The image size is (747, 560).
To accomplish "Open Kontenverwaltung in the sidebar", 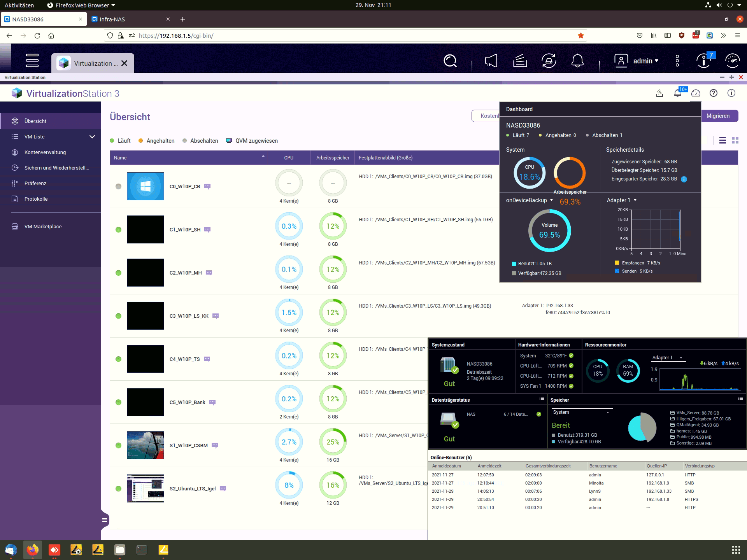I will tap(51, 152).
